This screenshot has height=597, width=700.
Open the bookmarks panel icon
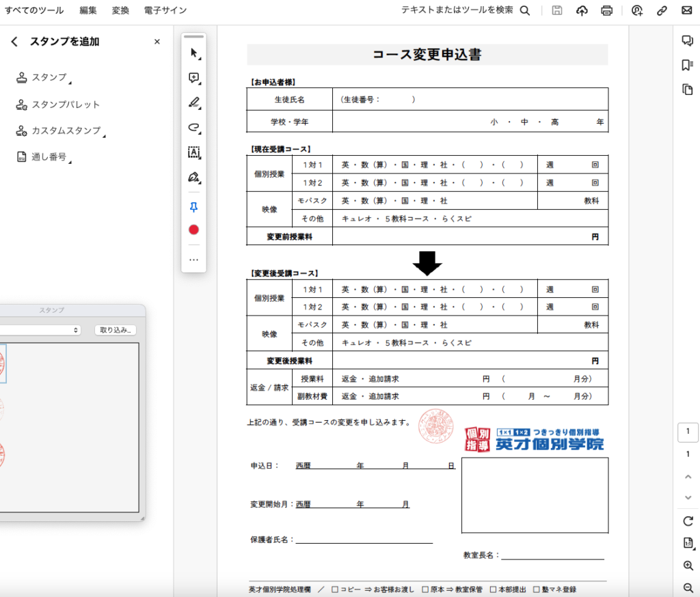click(x=688, y=65)
